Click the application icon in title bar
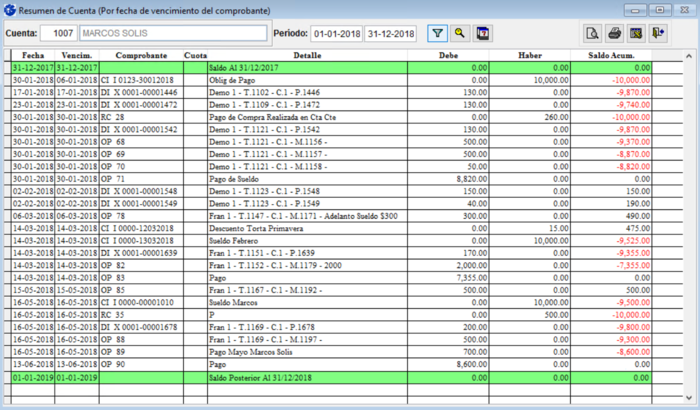700x410 pixels. click(x=9, y=8)
